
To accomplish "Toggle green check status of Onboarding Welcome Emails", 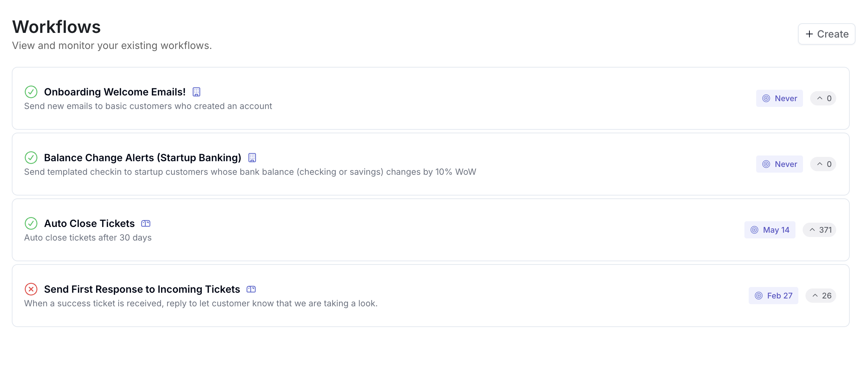I will click(31, 92).
